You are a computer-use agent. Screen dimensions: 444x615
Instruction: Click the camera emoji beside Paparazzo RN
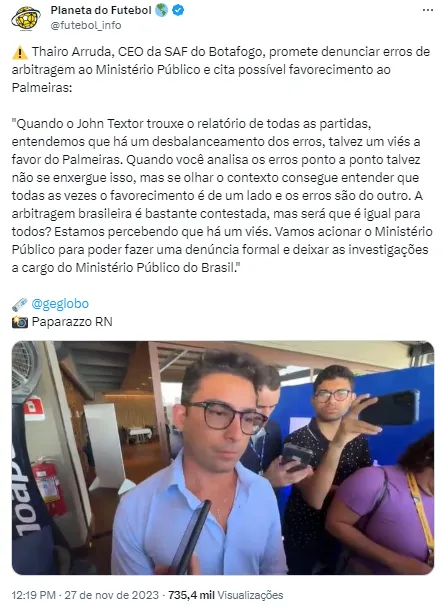[x=20, y=322]
